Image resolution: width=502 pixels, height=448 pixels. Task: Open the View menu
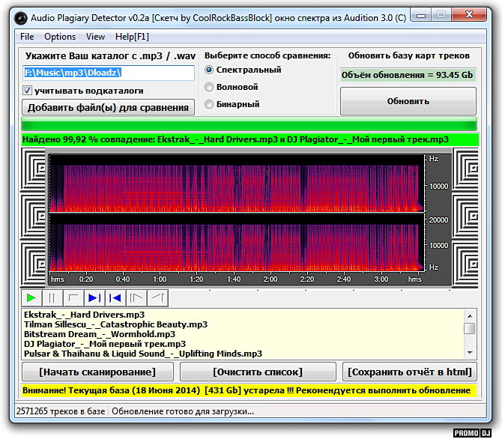pos(95,37)
